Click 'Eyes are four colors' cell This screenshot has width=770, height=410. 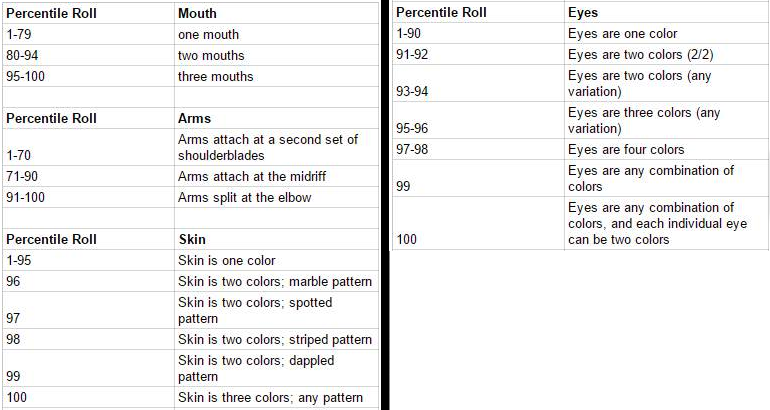point(666,149)
